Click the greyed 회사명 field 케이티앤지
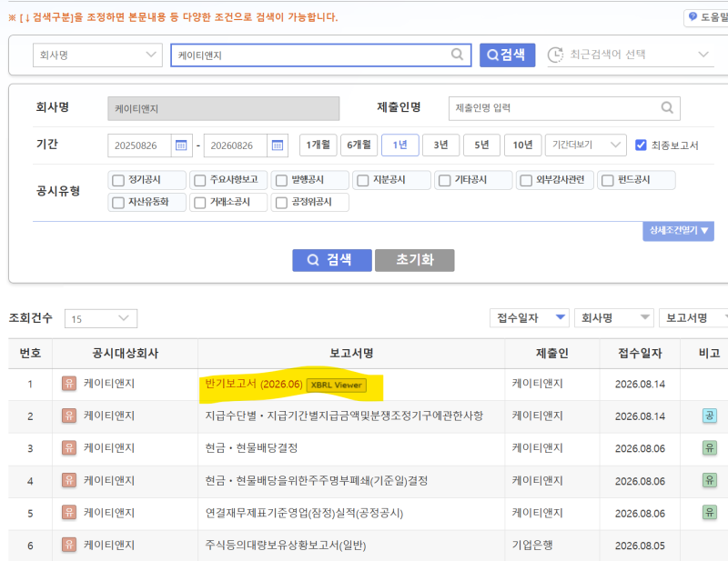Viewport: 728px width, 561px height. coord(223,108)
